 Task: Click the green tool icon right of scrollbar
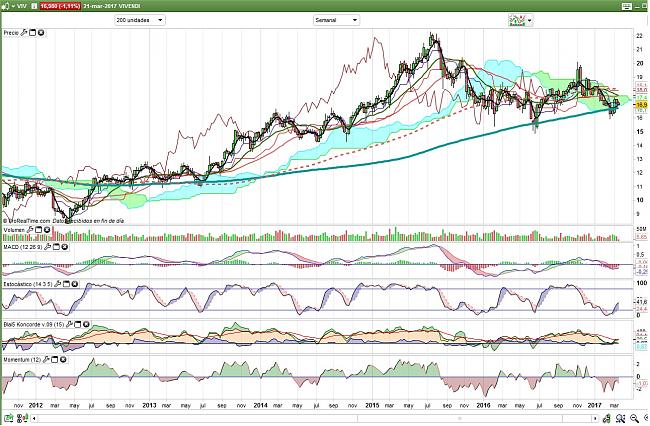click(607, 418)
